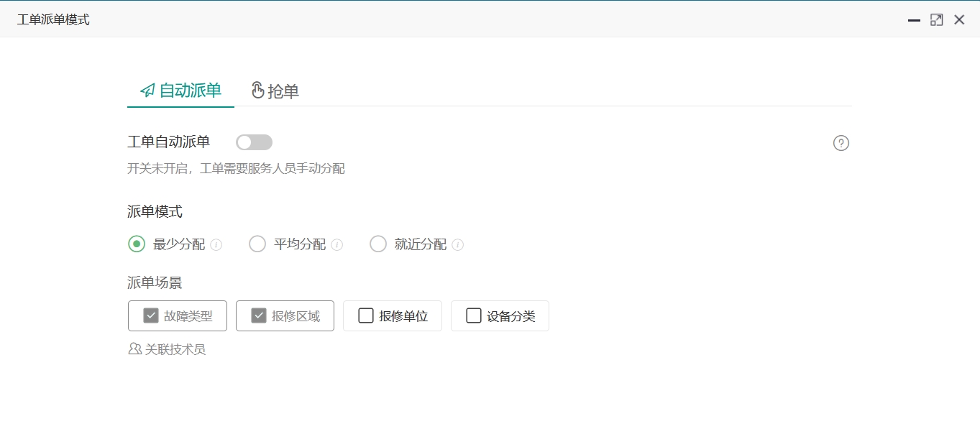
Task: Select the 平均分配 radio button
Action: [x=257, y=244]
